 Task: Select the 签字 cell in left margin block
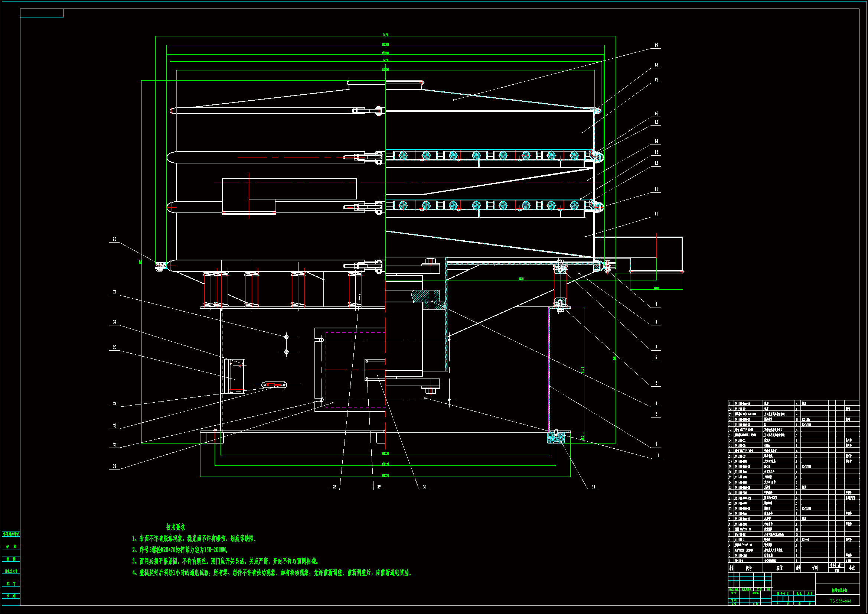point(11,584)
